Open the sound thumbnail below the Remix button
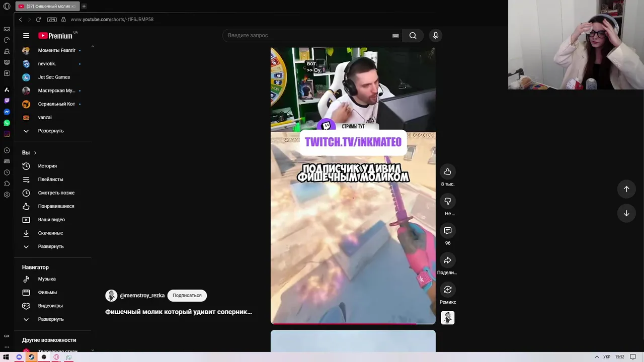The height and width of the screenshot is (362, 644). coord(448,318)
